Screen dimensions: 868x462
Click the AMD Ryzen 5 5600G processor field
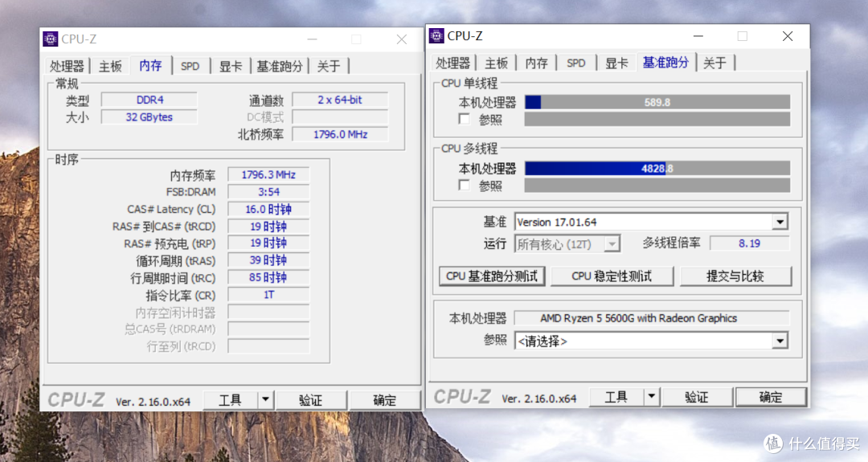click(x=652, y=318)
